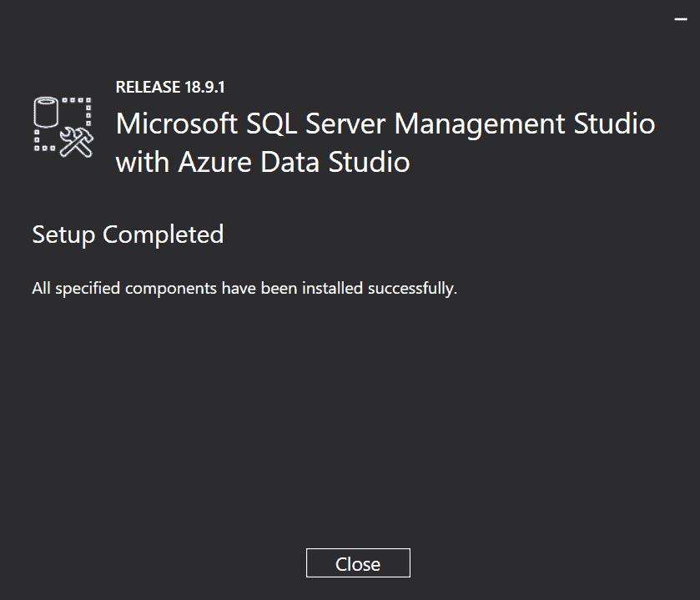Viewport: 700px width, 600px height.
Task: Click the Setup Completed heading
Action: tap(127, 235)
